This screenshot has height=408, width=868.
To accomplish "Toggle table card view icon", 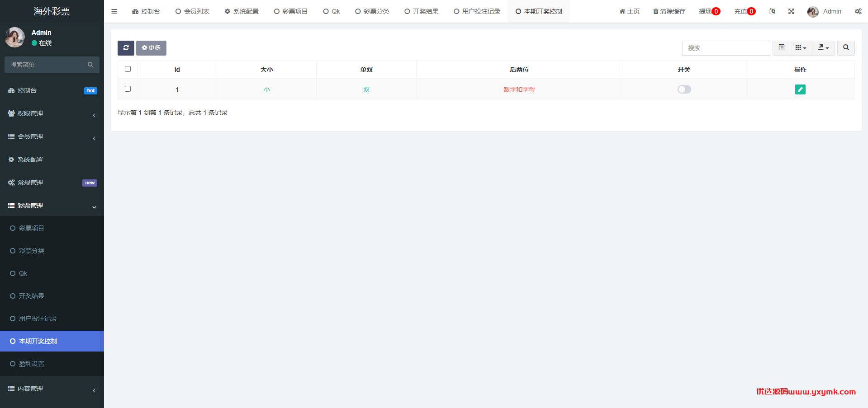I will coord(781,48).
